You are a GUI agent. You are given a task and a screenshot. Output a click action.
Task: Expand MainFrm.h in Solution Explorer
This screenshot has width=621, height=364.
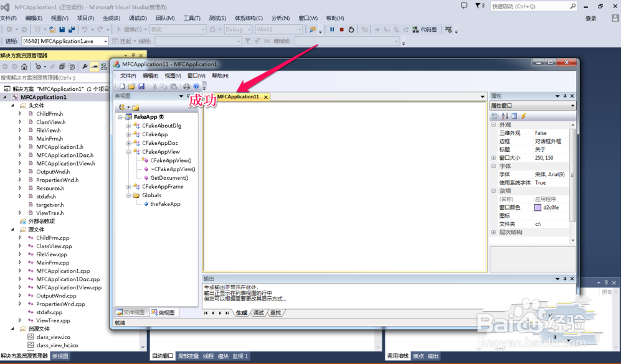pos(20,139)
